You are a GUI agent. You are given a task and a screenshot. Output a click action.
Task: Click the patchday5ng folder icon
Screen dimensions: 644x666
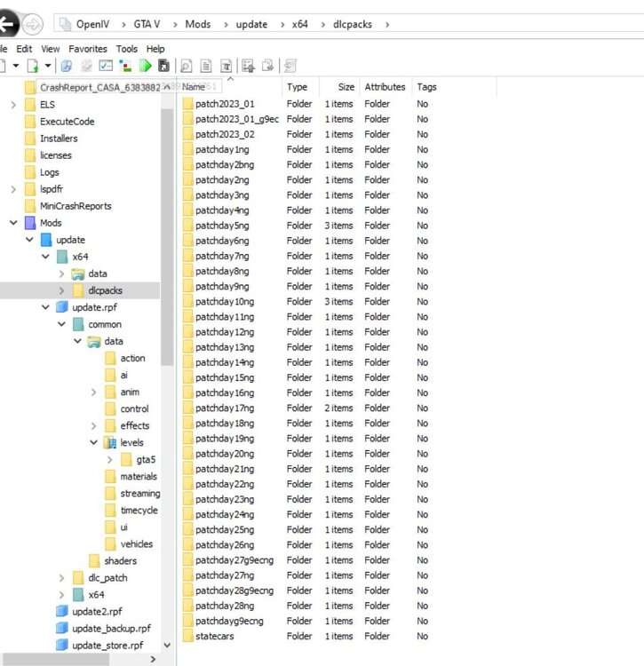click(187, 226)
